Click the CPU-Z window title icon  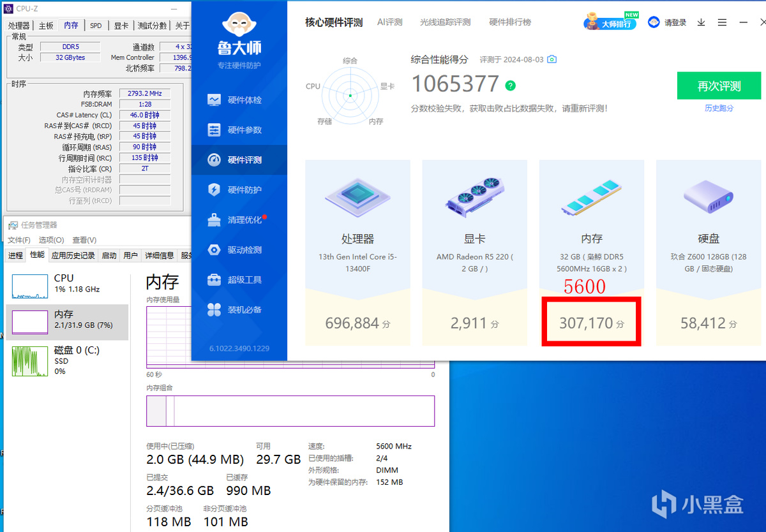coord(8,9)
